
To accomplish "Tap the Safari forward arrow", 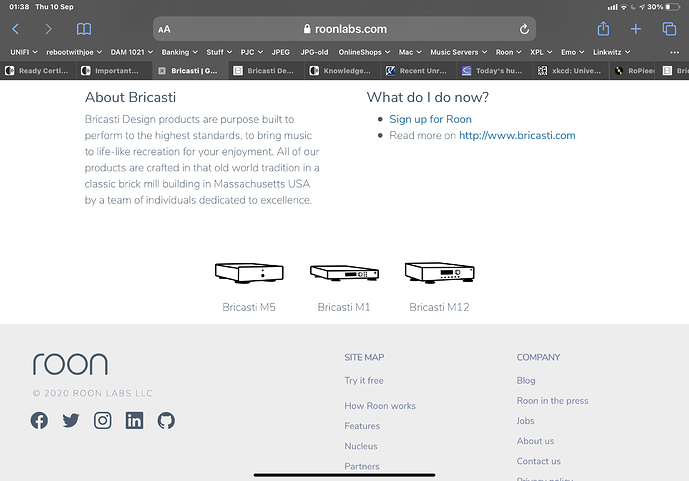I will coord(48,29).
